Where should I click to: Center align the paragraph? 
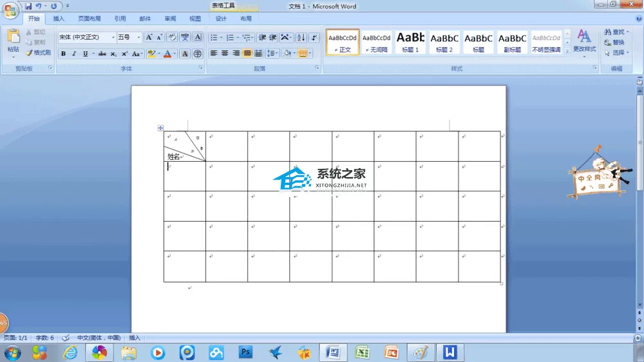click(x=225, y=53)
